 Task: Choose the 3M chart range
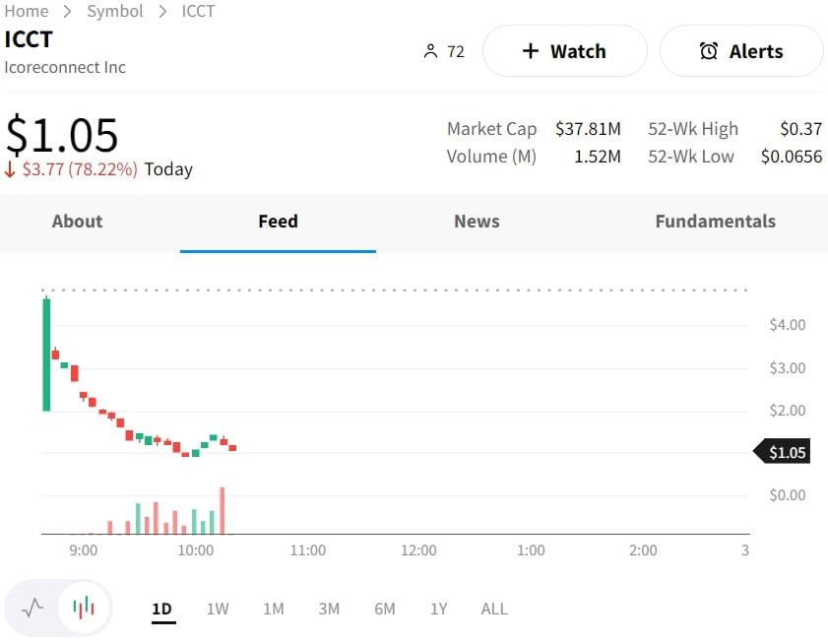pos(329,609)
